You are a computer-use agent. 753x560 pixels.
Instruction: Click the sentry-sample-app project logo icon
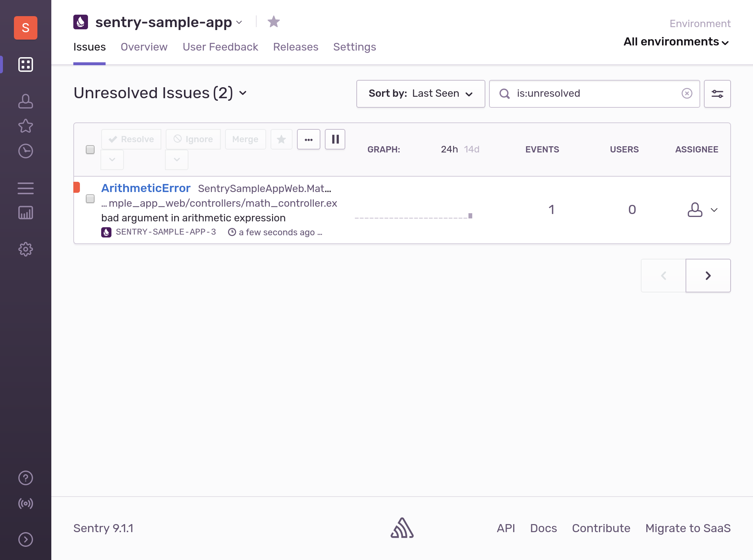pyautogui.click(x=81, y=22)
